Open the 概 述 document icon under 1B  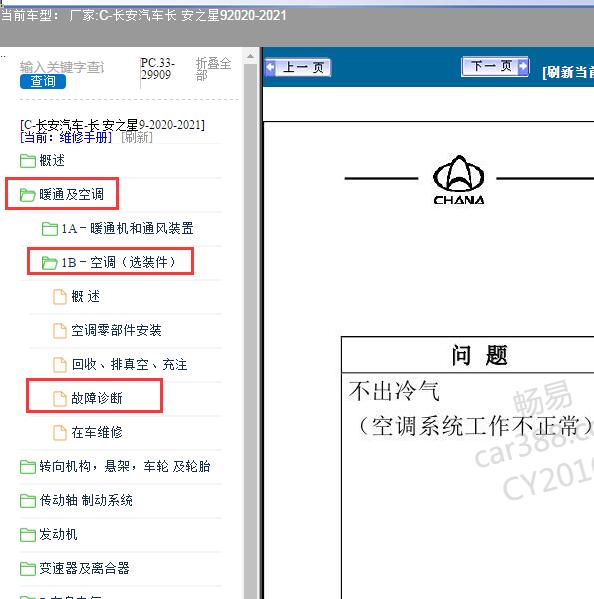[60, 297]
